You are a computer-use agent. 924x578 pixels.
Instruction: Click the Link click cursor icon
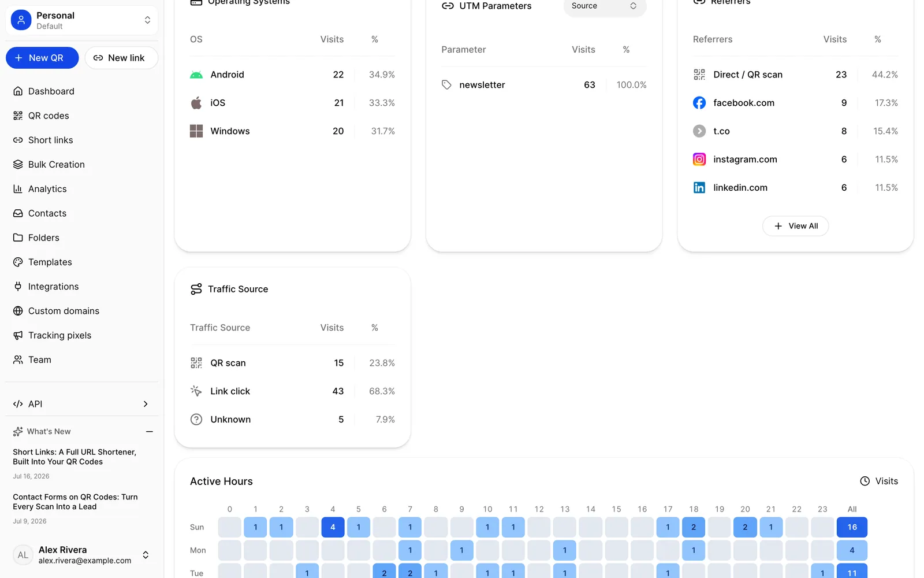click(196, 391)
